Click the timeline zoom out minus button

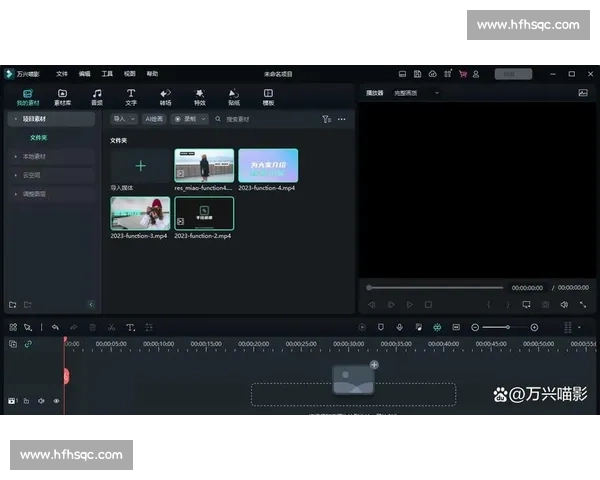click(x=475, y=327)
